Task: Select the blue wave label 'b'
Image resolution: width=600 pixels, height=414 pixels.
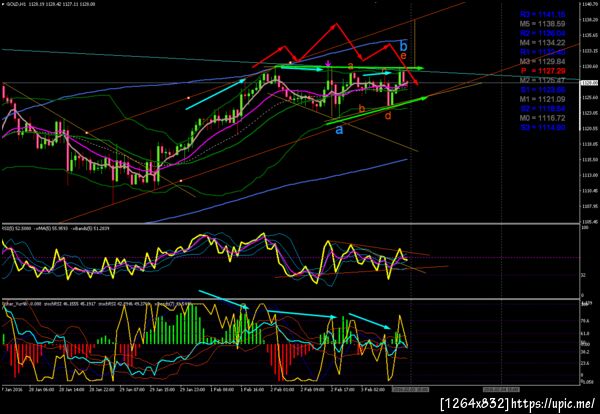Action: click(x=403, y=46)
